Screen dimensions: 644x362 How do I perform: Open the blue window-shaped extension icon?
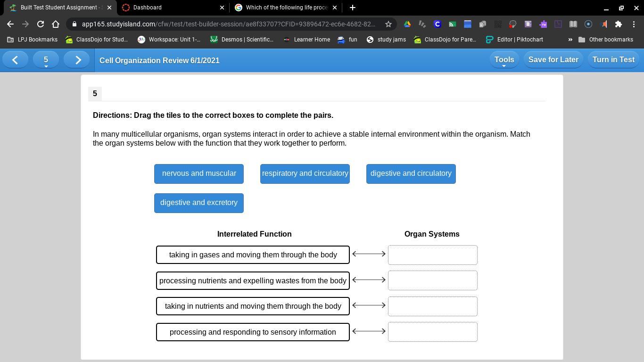tap(468, 24)
